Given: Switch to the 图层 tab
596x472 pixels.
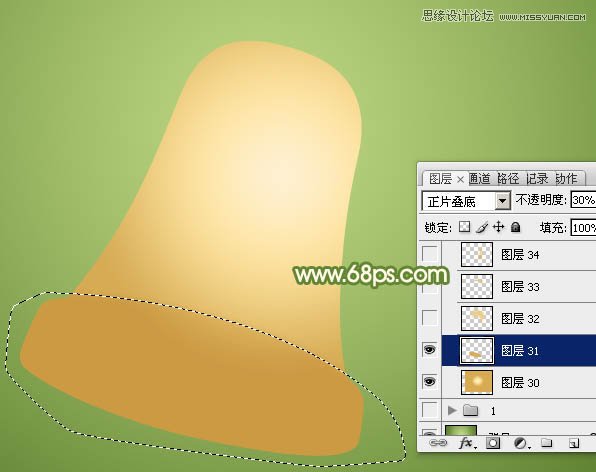Looking at the screenshot, I should (440, 179).
